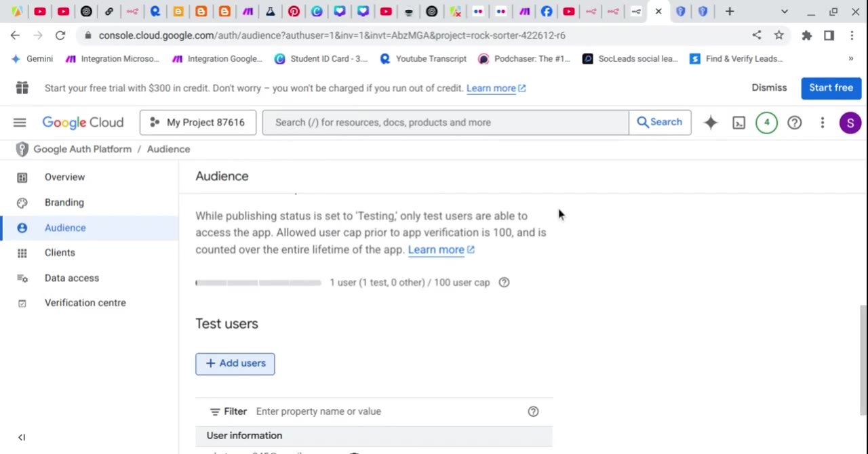The width and height of the screenshot is (868, 454).
Task: Open the tab search dropdown arrow
Action: (785, 12)
